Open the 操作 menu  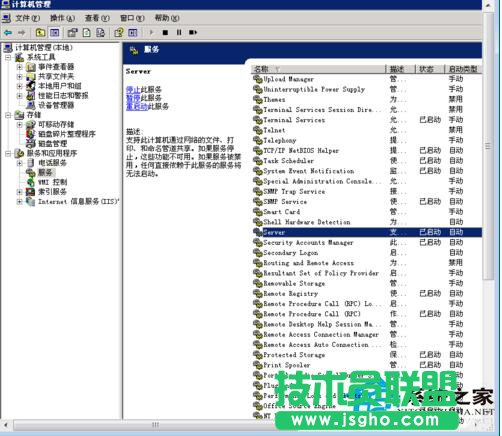point(62,18)
